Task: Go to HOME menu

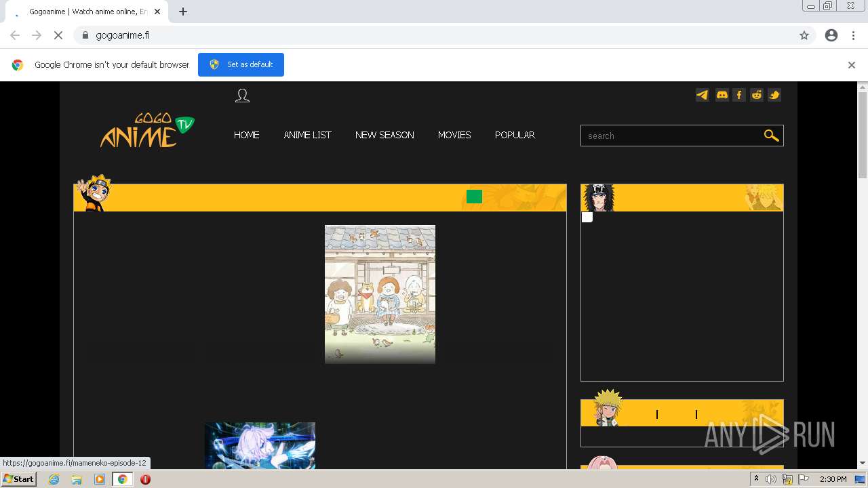Action: (x=247, y=135)
